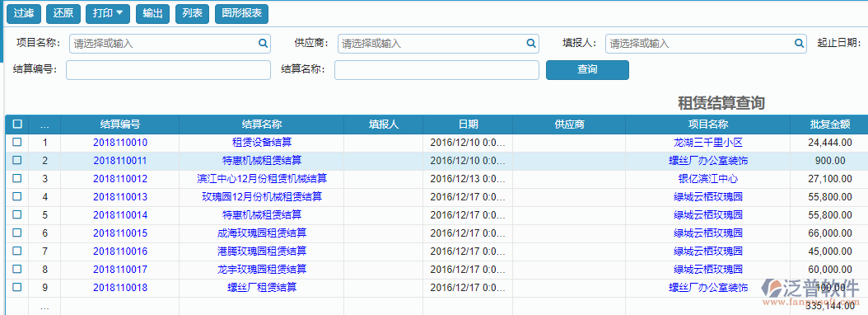Sort by 批复金额 column header
Screen dimensions: 868x315
pyautogui.click(x=830, y=125)
